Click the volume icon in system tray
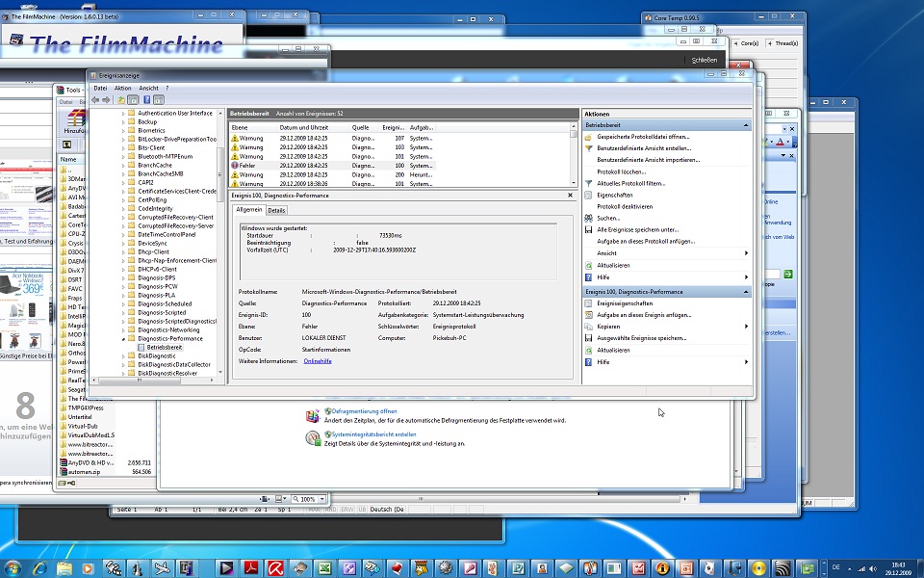This screenshot has width=924, height=578. point(873,568)
